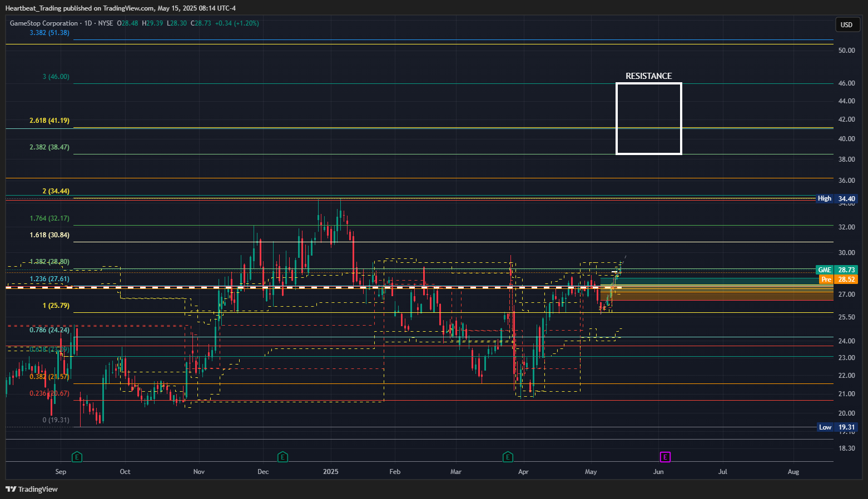Click the 2025 label on time axis
The width and height of the screenshot is (868, 499).
point(331,472)
